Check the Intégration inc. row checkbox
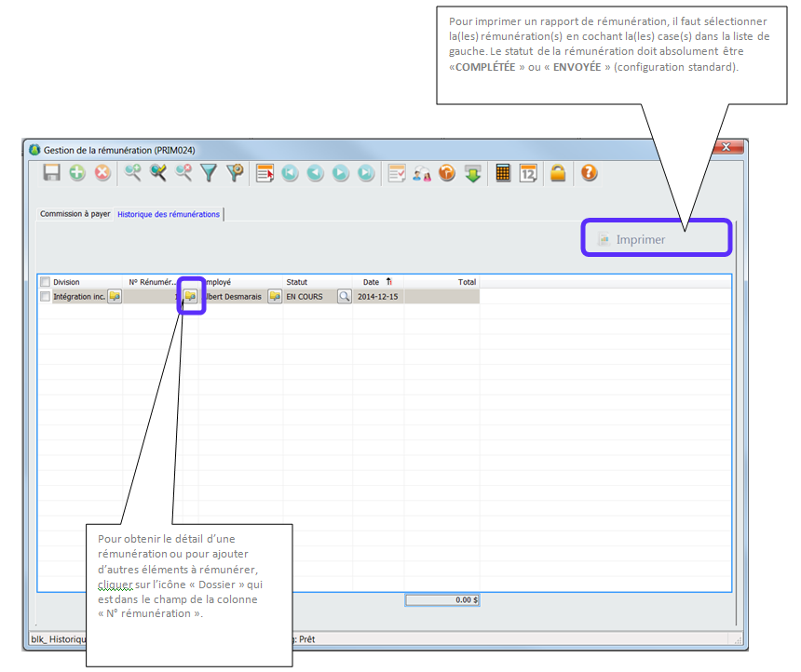801x672 pixels. [45, 297]
